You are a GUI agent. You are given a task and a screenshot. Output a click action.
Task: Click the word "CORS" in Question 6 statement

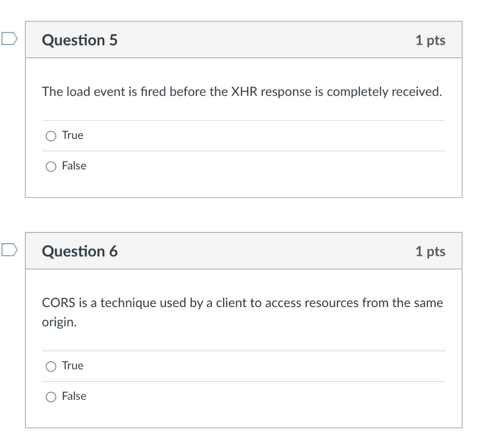pos(59,303)
